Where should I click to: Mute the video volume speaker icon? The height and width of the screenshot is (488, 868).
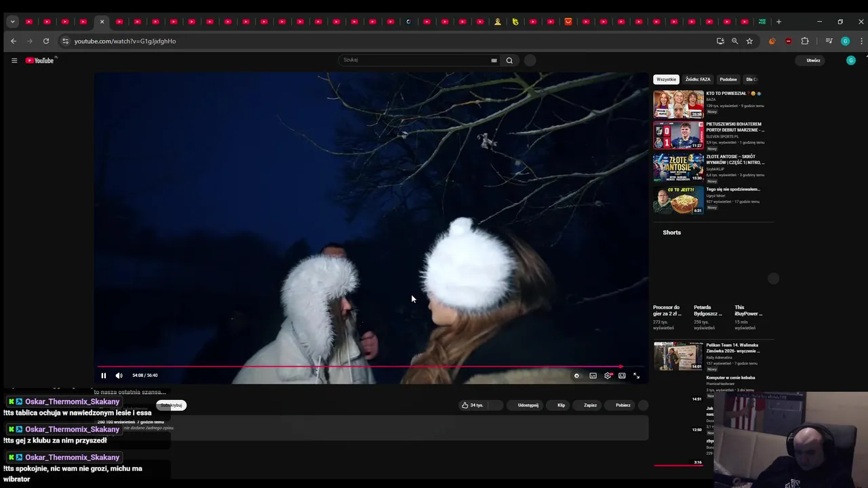119,375
